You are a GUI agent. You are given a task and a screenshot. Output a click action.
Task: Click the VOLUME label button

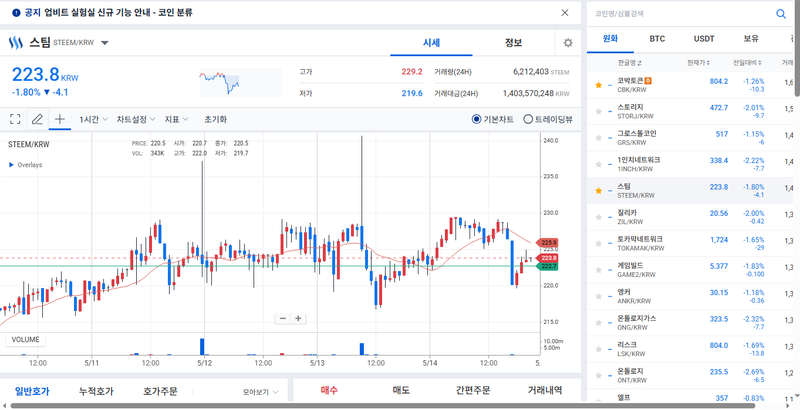click(26, 340)
